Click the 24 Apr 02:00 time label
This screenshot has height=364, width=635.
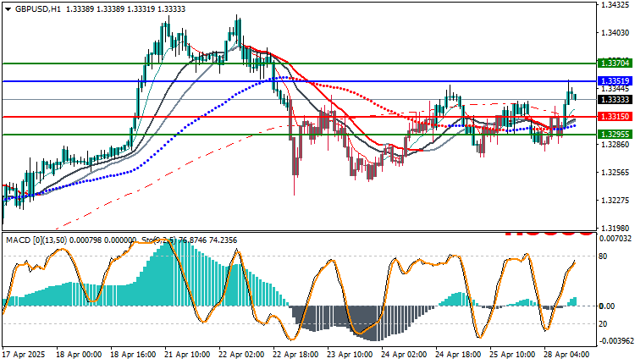pyautogui.click(x=404, y=355)
